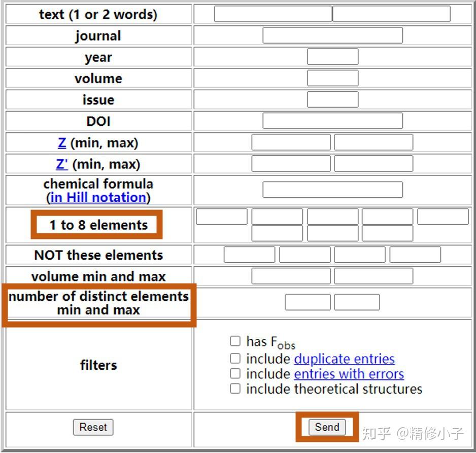
Task: Open the Z definition link
Action: click(x=62, y=143)
